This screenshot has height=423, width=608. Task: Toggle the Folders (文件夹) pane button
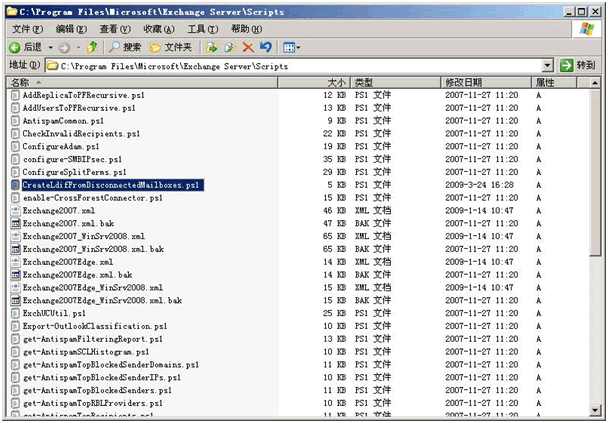pos(171,47)
